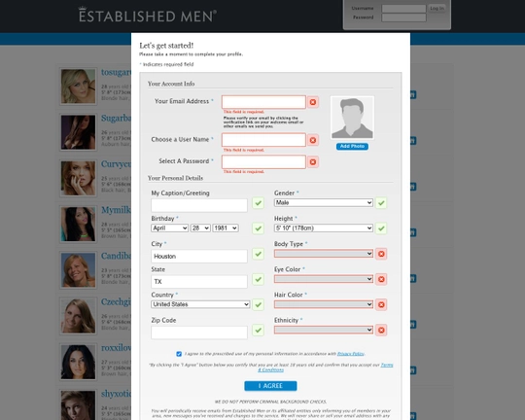Focus the Your Email Address input field

coord(263,102)
